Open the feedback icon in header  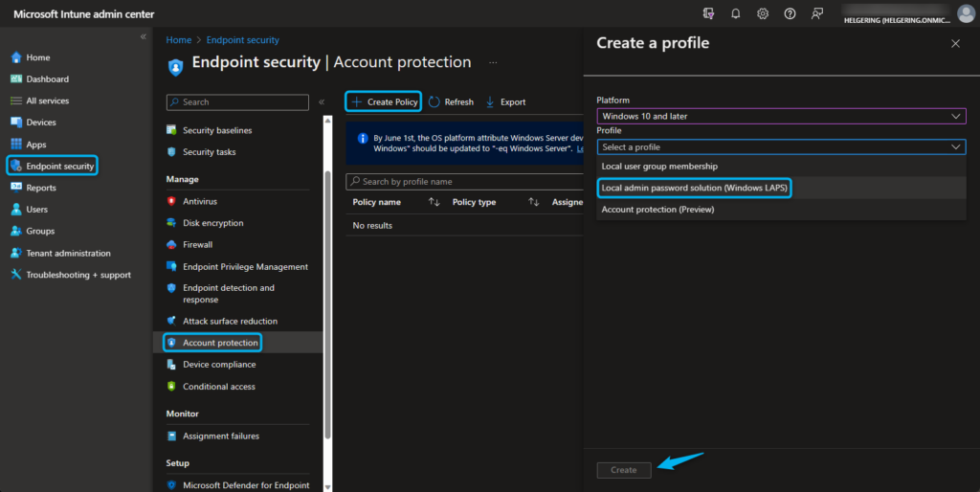(816, 13)
